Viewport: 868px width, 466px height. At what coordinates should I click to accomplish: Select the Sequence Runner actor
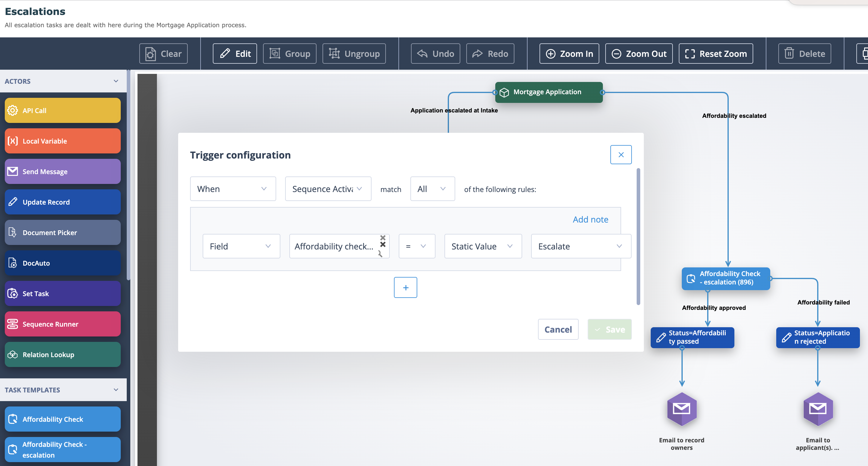63,324
